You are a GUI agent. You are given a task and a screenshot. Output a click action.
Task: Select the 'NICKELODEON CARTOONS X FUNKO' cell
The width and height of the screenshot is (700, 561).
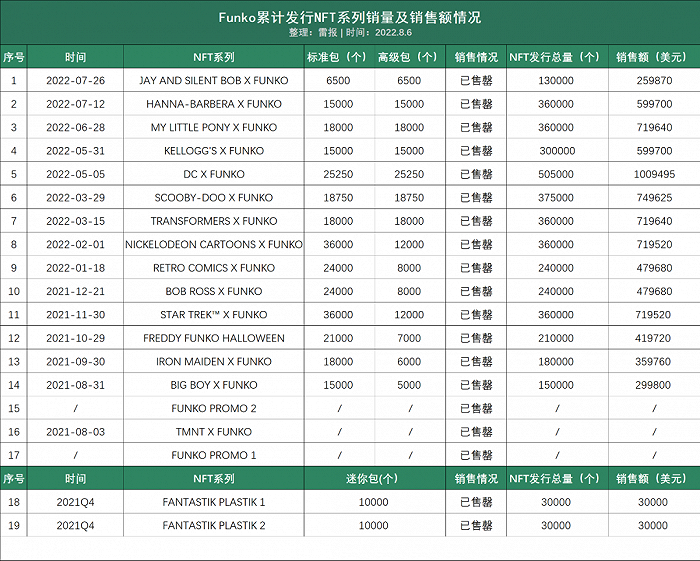coord(214,244)
